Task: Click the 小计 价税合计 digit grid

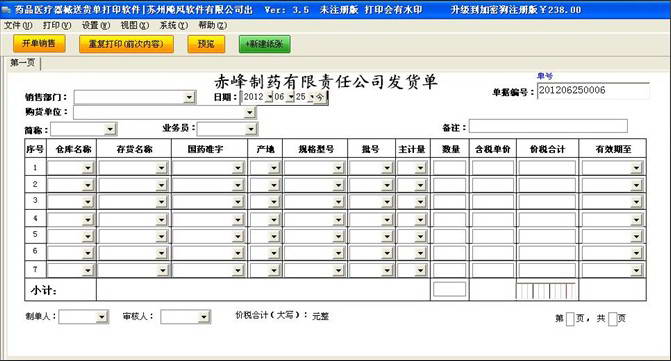Action: 547,291
